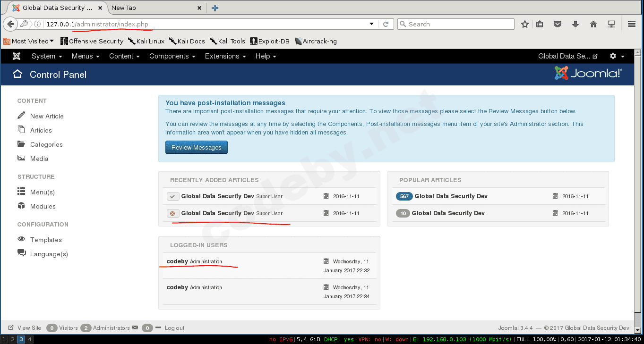Open the Kali Tools bookmark

point(228,41)
